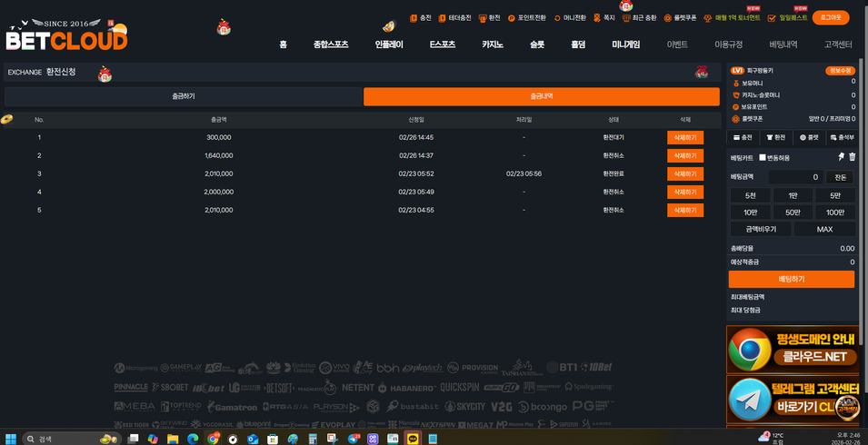868x445 pixels.
Task: Click the 로그아웃 button
Action: coord(830,17)
